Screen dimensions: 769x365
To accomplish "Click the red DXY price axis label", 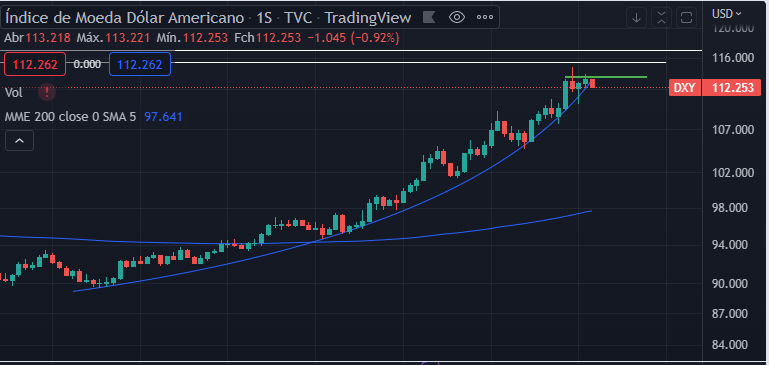I will click(684, 88).
